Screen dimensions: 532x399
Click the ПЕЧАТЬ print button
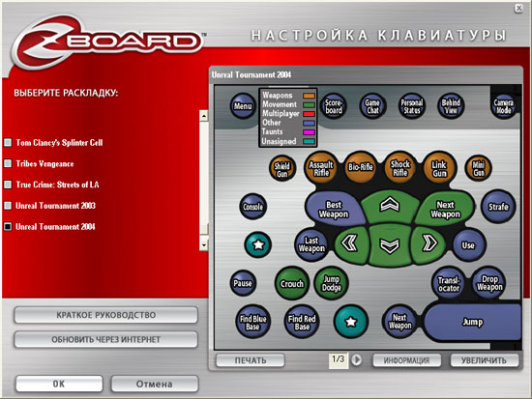tap(251, 360)
